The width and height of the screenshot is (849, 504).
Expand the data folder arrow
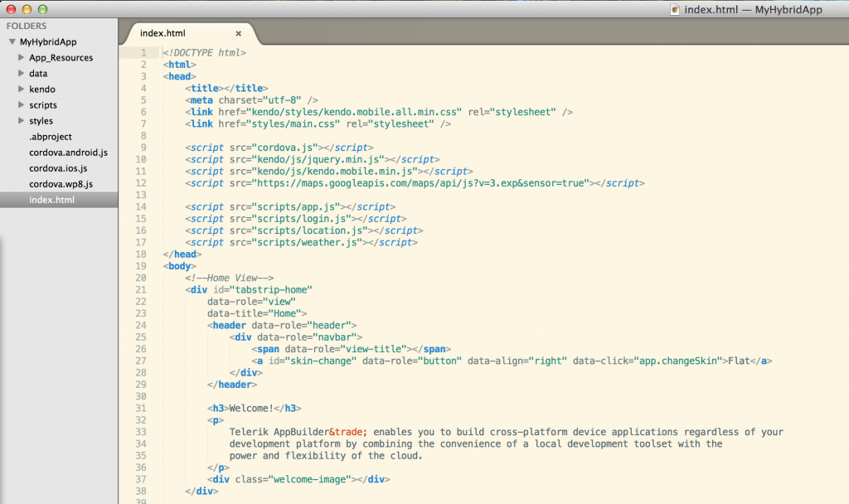click(x=21, y=73)
